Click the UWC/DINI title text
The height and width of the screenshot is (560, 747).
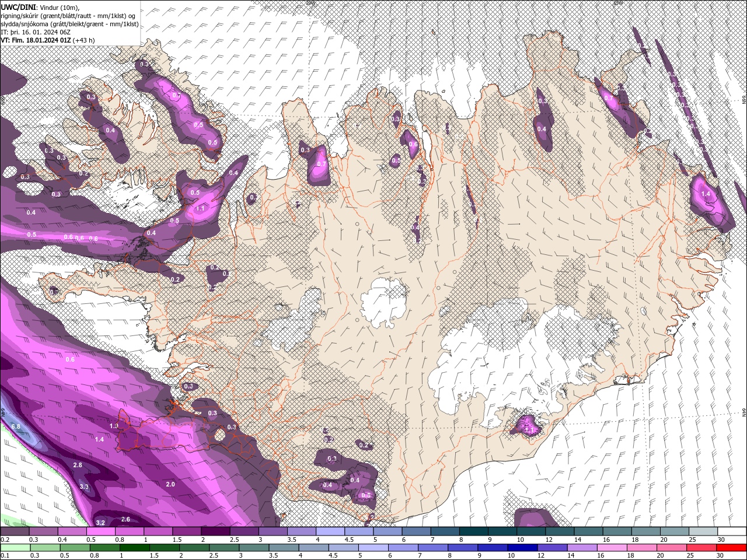19,6
